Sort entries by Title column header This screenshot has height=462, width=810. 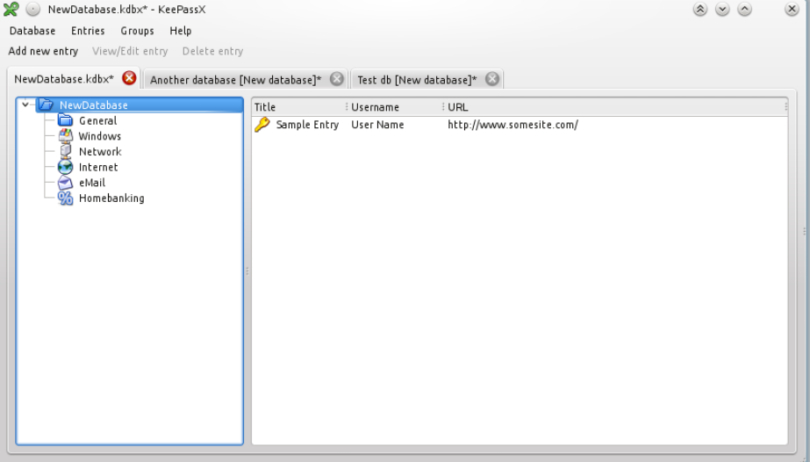pyautogui.click(x=296, y=107)
